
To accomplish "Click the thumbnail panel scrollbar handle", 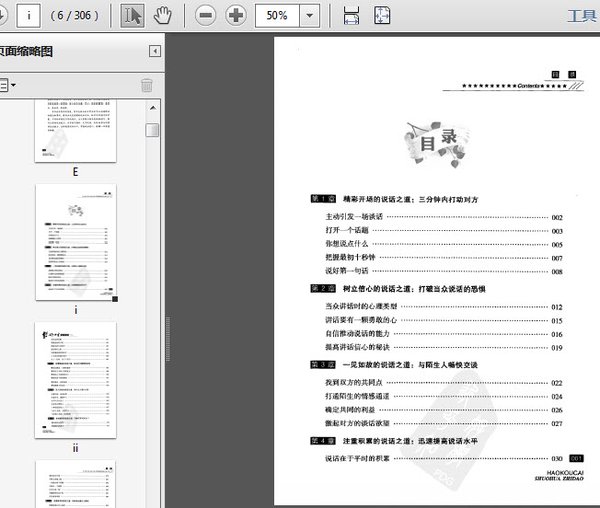I will click(x=152, y=130).
